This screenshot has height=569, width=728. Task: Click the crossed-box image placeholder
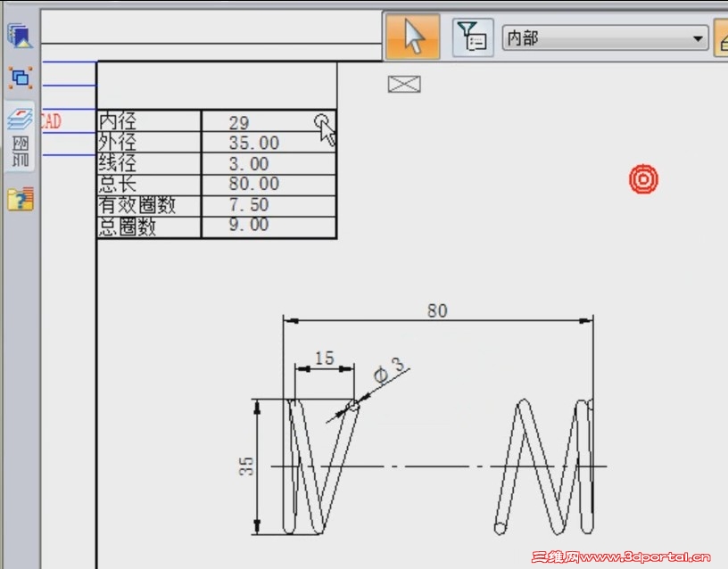(x=404, y=84)
